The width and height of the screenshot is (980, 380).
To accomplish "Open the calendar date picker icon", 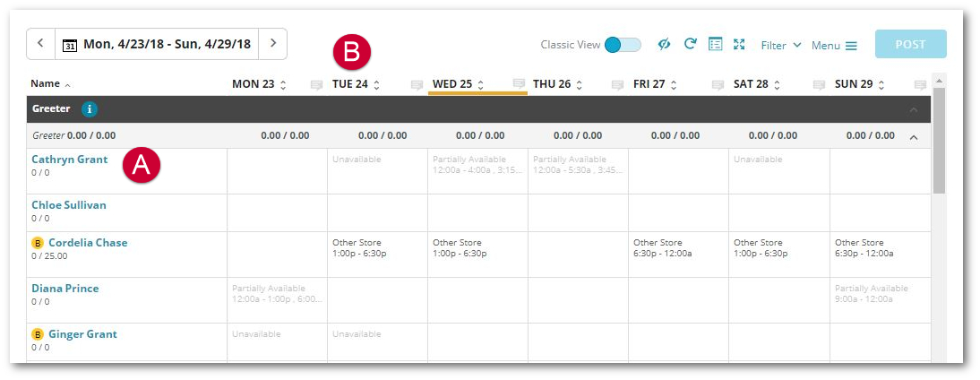I will pos(71,45).
